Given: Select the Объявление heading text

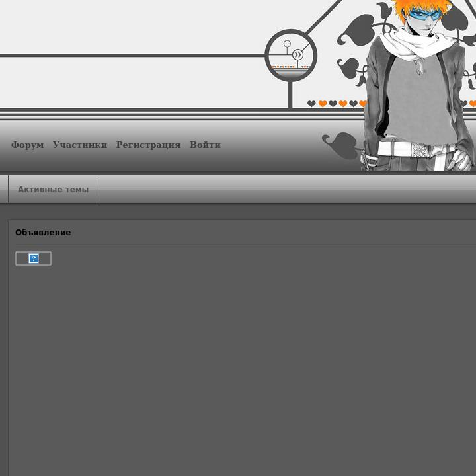Looking at the screenshot, I should click(43, 233).
